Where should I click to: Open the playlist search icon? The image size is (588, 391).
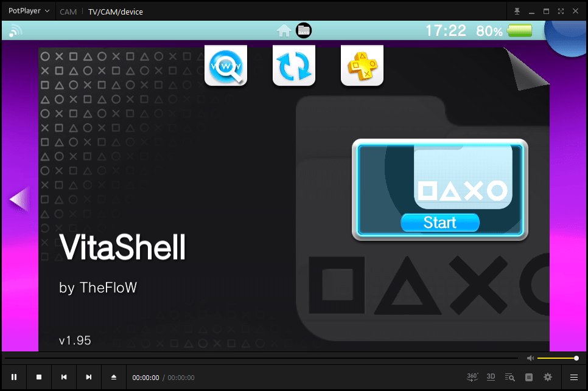coord(509,377)
